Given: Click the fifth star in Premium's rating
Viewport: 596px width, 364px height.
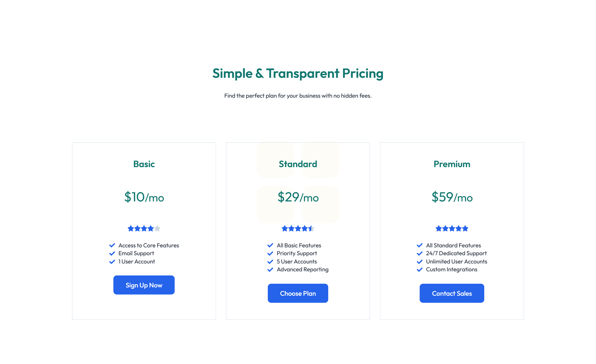Looking at the screenshot, I should [x=465, y=228].
